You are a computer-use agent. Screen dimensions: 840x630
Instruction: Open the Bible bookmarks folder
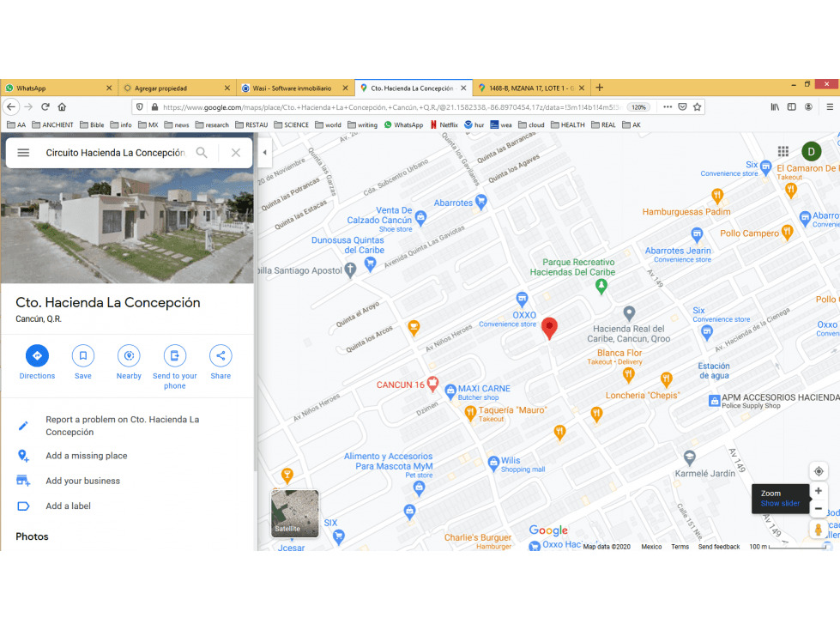[92, 124]
